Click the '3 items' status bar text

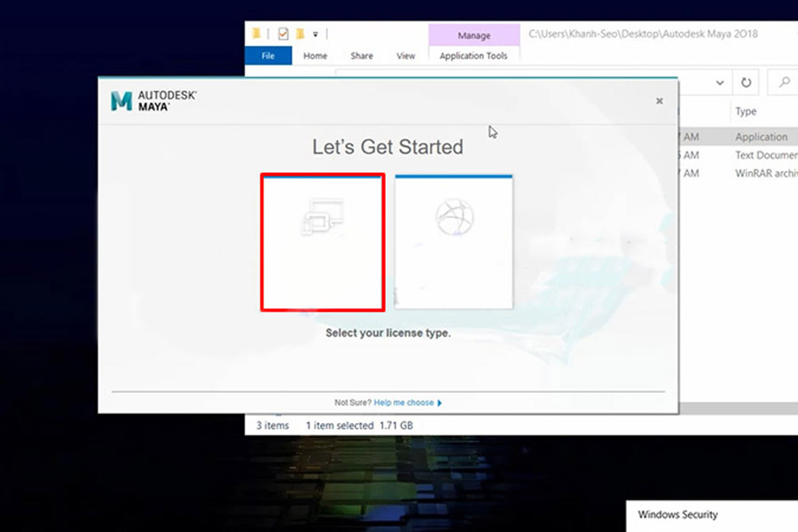pos(272,426)
